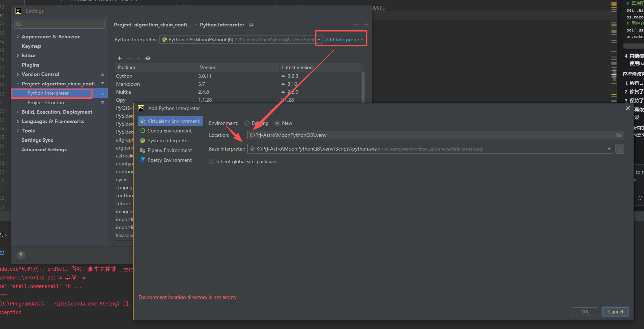
Task: Navigate forward with the right arrow in Settings
Action: pyautogui.click(x=366, y=24)
